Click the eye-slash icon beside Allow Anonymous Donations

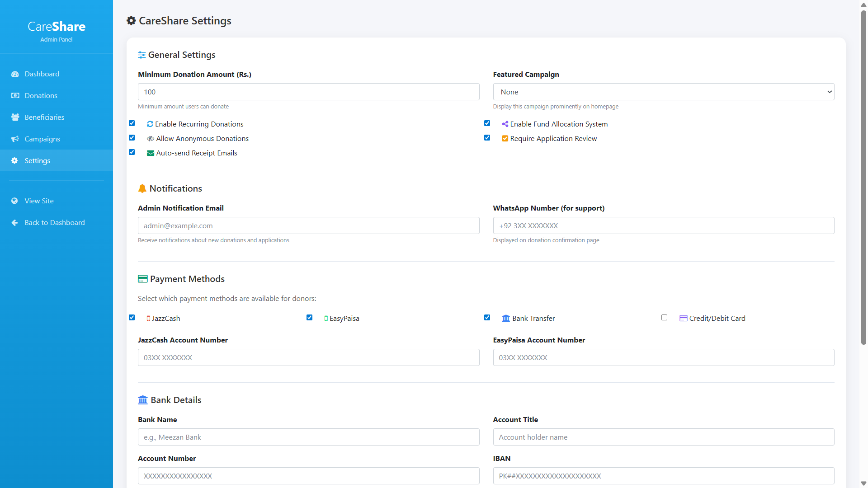click(151, 139)
